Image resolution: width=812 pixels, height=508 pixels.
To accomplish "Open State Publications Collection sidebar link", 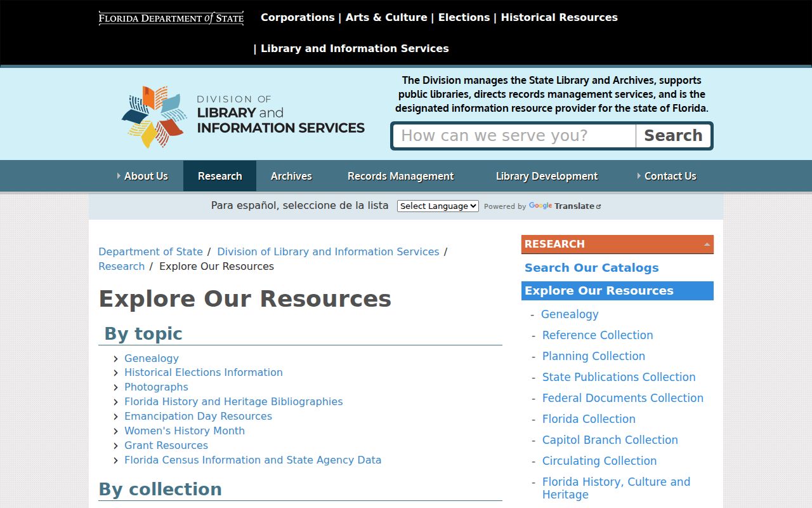I will tap(619, 377).
